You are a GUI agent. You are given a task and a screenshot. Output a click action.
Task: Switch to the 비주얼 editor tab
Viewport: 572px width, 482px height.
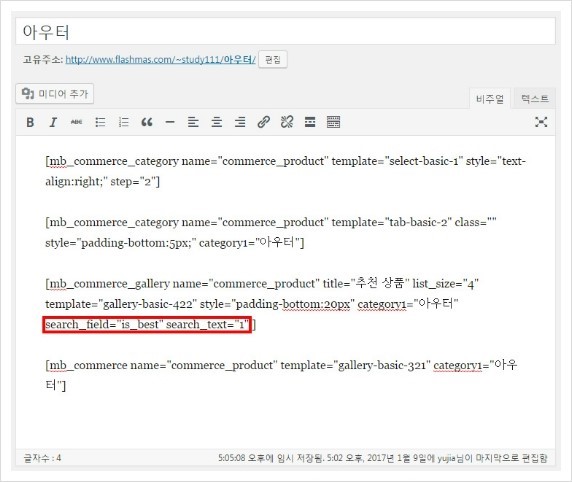(x=490, y=99)
